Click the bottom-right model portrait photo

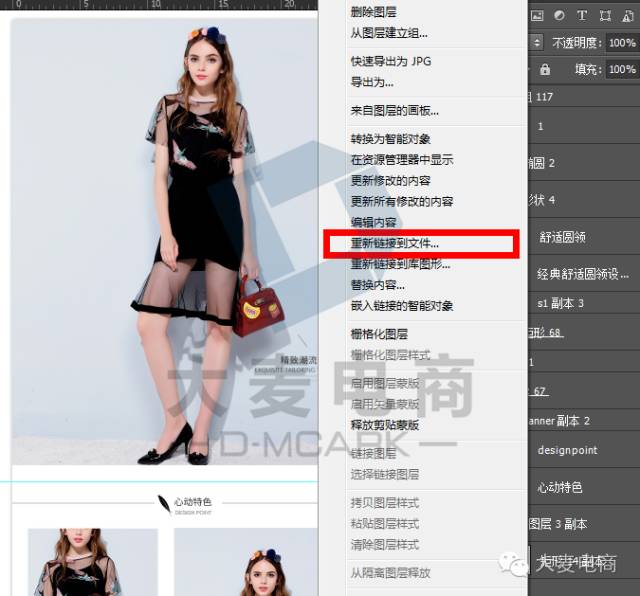246,562
